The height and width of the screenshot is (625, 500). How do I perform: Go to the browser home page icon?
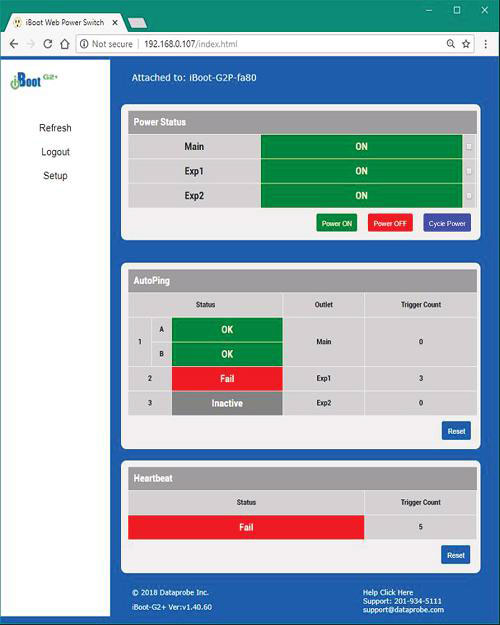pyautogui.click(x=65, y=44)
